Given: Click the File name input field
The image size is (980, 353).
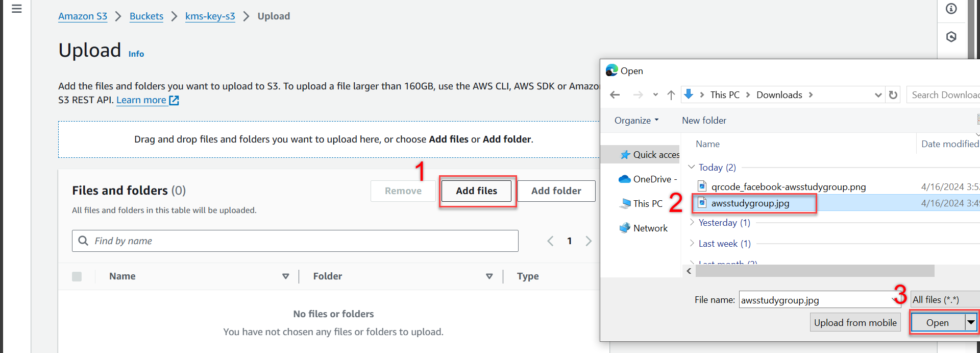Looking at the screenshot, I should [817, 300].
